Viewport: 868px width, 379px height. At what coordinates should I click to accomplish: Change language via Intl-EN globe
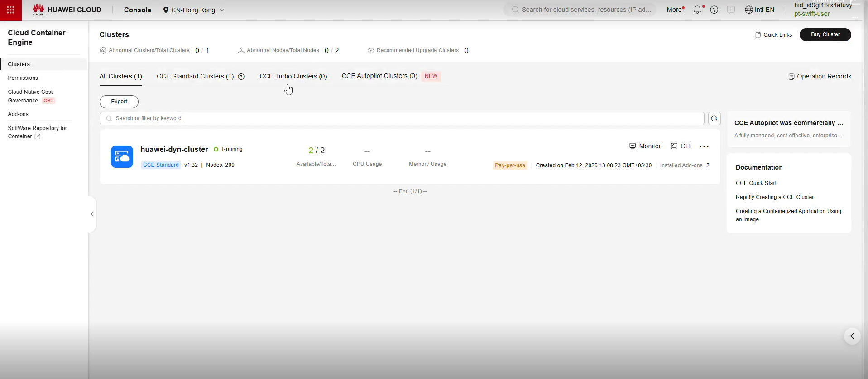(760, 10)
